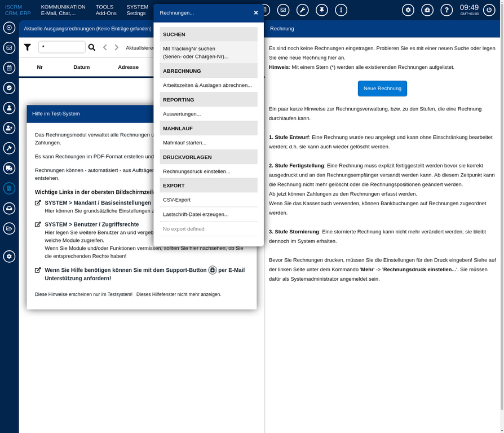This screenshot has height=433, width=504.
Task: Open the calendar module in left sidebar
Action: pos(9,68)
